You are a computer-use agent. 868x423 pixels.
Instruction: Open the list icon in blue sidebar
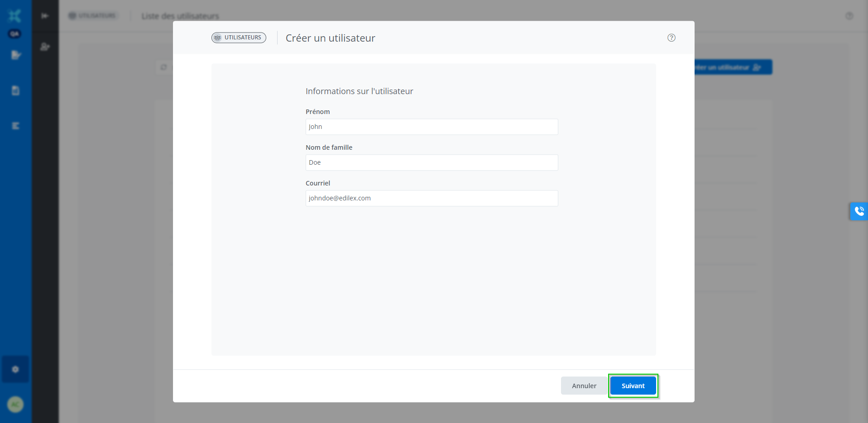(x=16, y=126)
